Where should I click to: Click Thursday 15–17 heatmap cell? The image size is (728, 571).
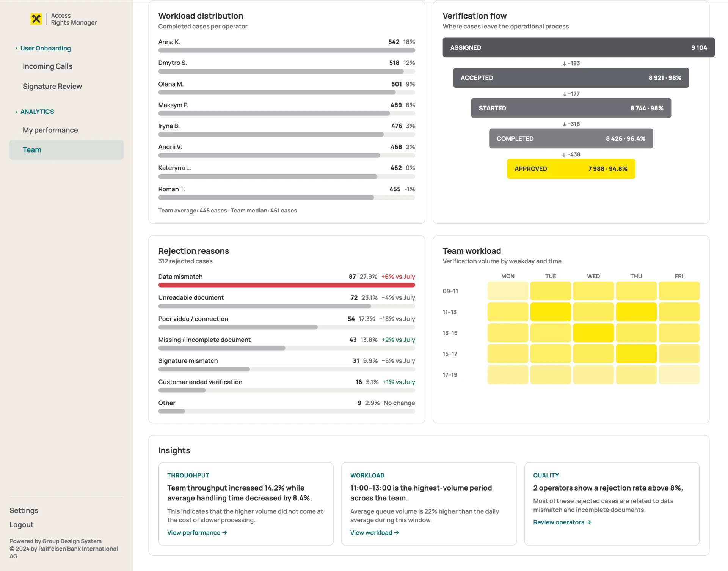636,354
